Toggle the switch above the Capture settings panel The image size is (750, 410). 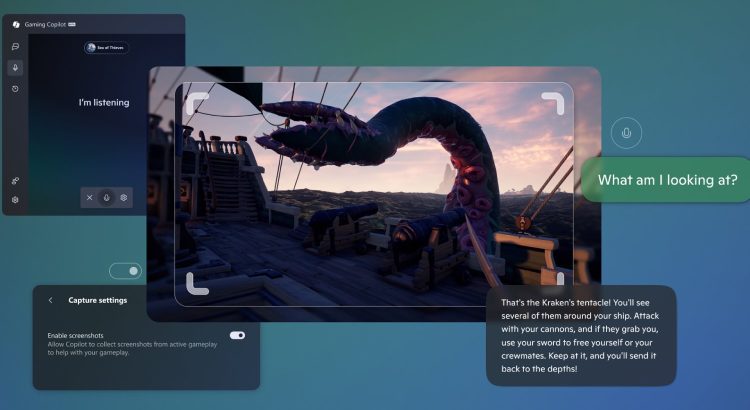(125, 271)
